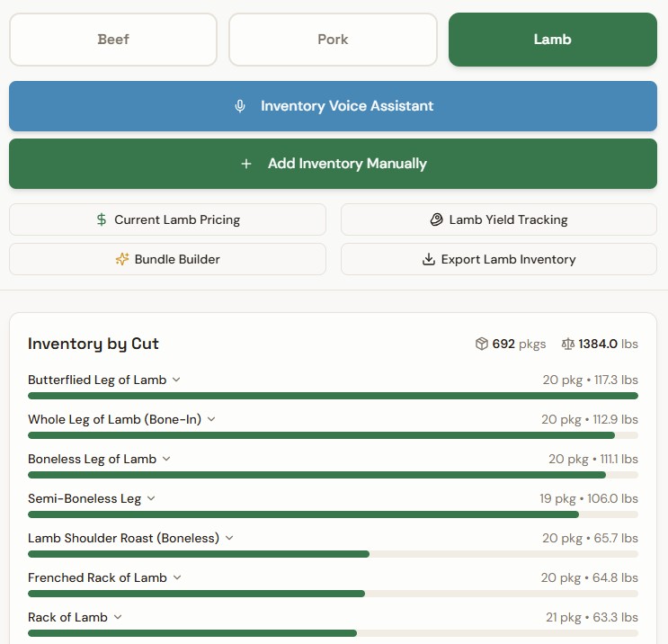This screenshot has width=668, height=644.
Task: Switch to the Beef tab
Action: pyautogui.click(x=113, y=40)
